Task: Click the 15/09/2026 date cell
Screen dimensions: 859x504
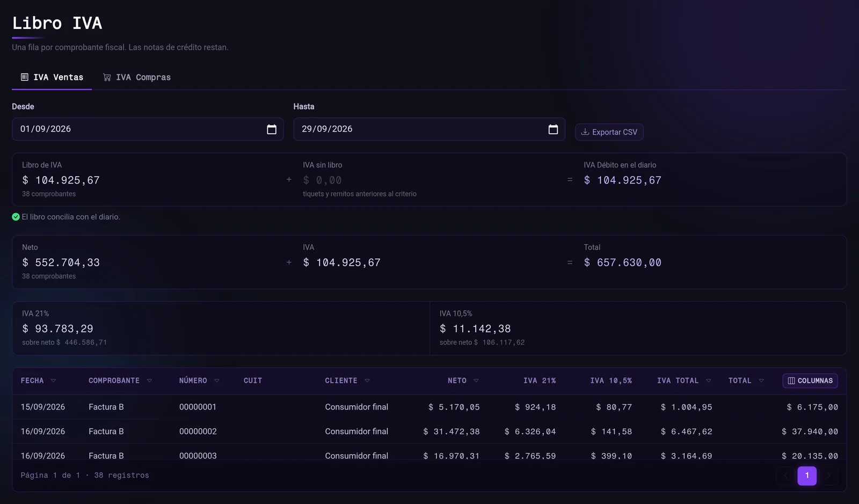Action: pyautogui.click(x=43, y=407)
